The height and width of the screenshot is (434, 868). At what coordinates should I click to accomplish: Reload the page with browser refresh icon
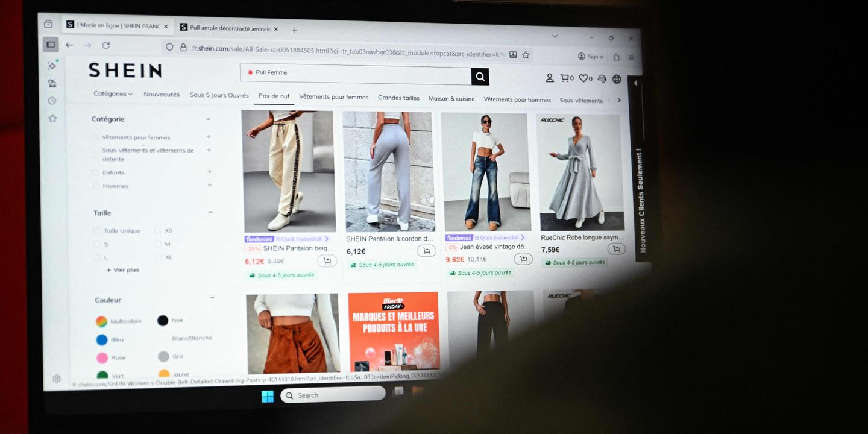pos(106,45)
